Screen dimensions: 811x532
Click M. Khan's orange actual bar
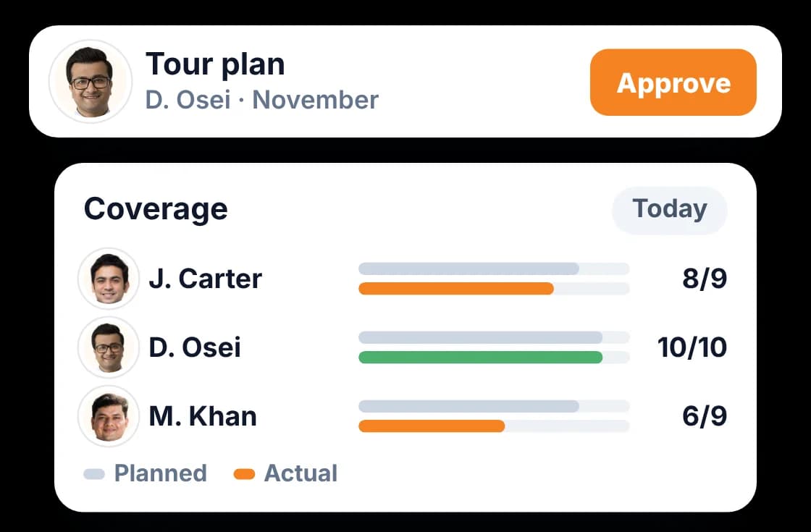[432, 426]
